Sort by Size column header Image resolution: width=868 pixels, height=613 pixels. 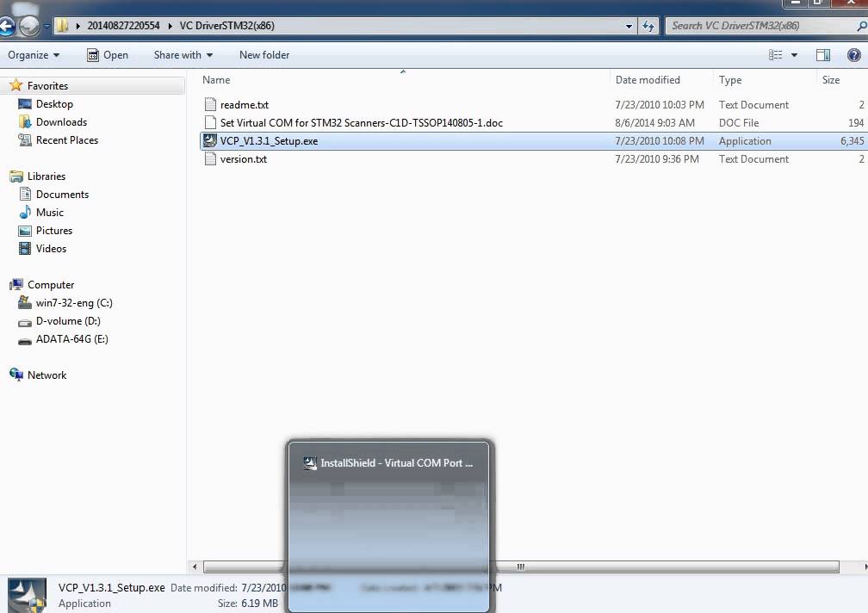(x=831, y=80)
